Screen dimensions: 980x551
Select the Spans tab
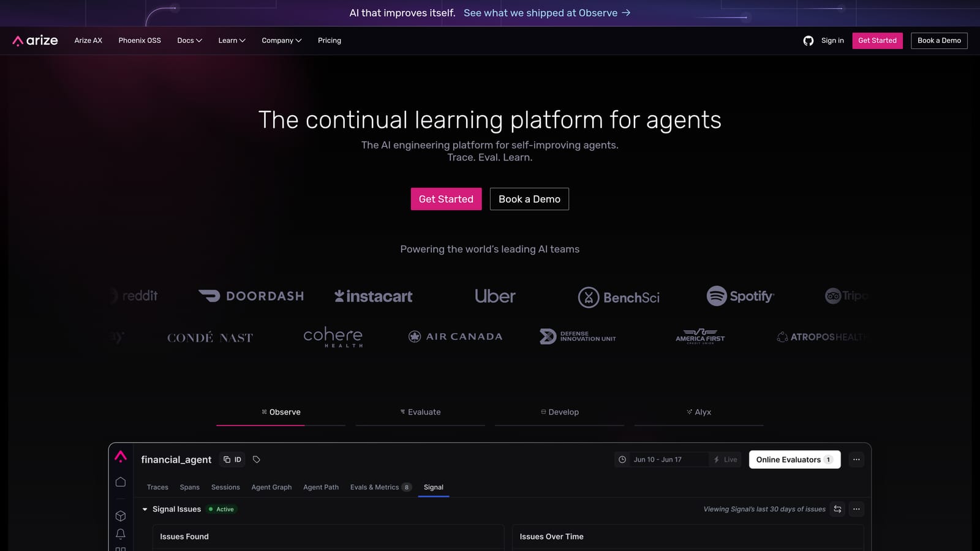point(189,487)
